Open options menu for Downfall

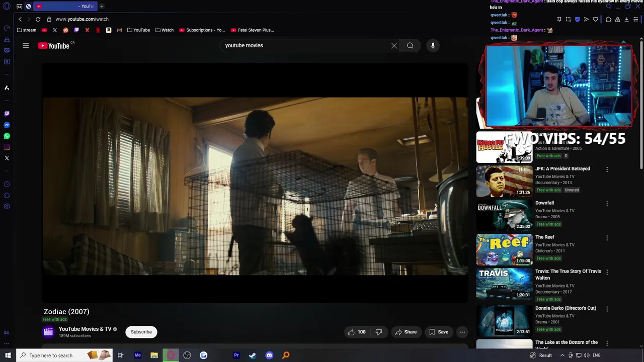click(607, 204)
